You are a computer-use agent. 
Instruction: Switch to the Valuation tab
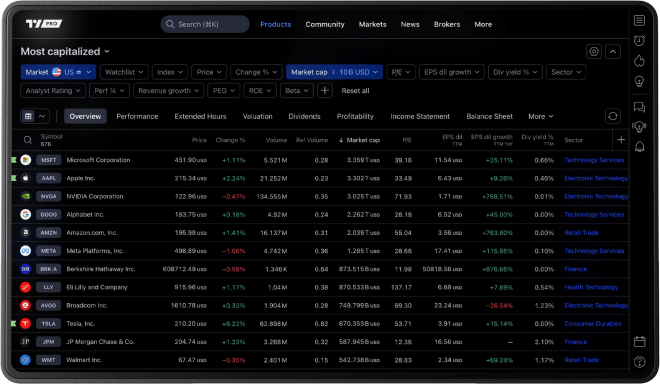coord(258,116)
